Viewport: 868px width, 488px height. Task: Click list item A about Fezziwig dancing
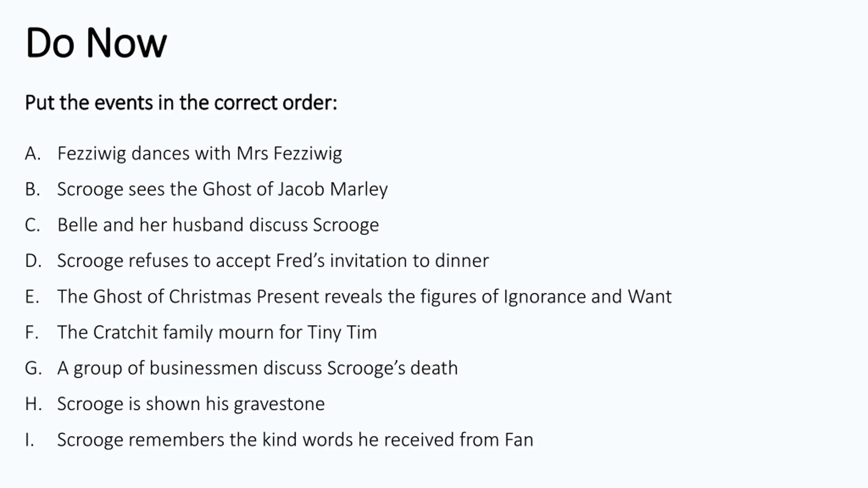200,154
